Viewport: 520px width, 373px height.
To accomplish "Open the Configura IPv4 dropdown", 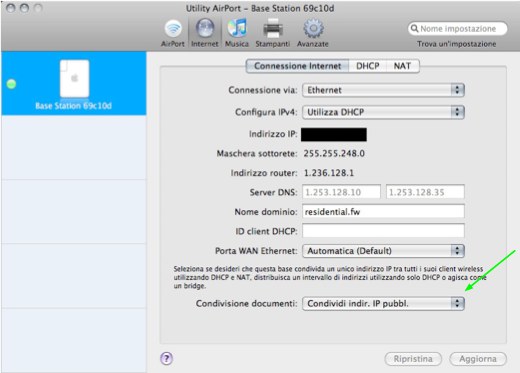I will (383, 112).
